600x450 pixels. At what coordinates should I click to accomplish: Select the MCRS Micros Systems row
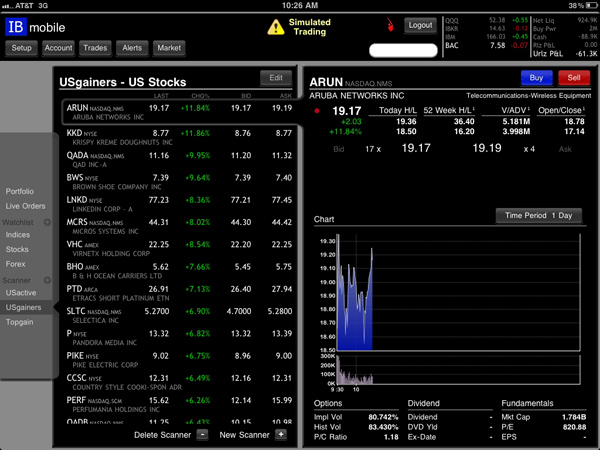point(179,226)
